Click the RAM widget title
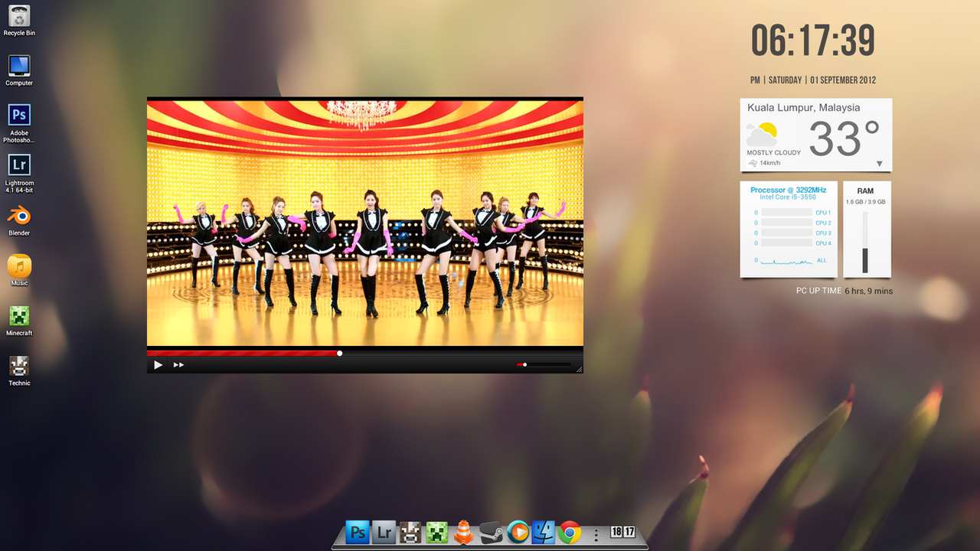Screen dimensions: 980x551 coord(865,191)
